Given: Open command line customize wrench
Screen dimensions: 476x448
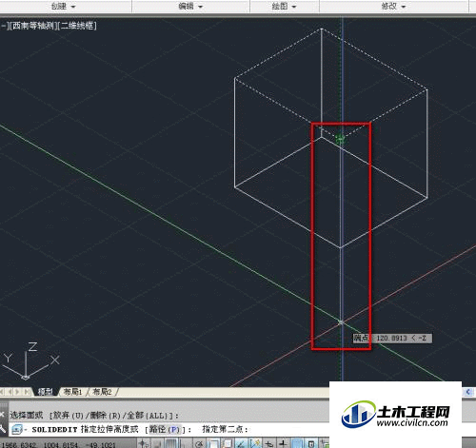Looking at the screenshot, I should (3, 429).
